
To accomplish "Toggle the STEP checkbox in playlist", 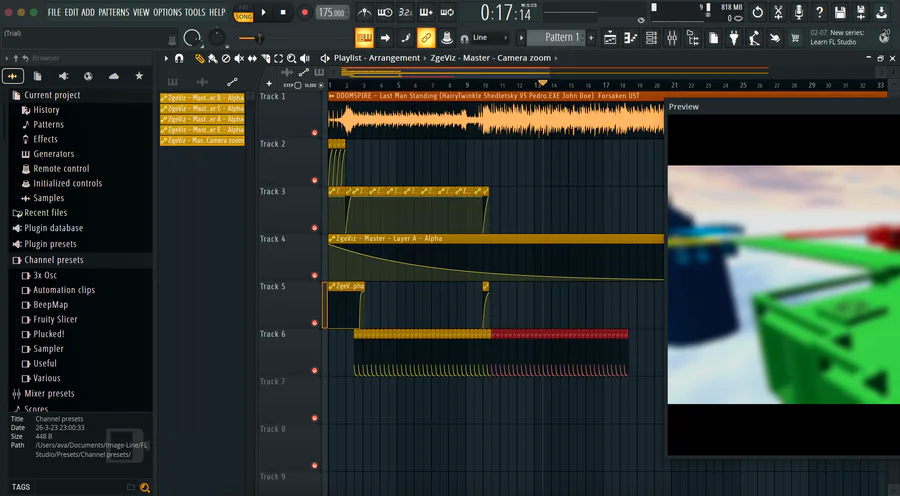I will pyautogui.click(x=297, y=86).
